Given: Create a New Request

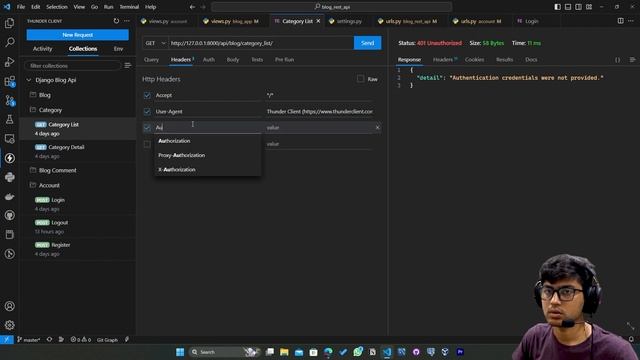Looking at the screenshot, I should (78, 35).
